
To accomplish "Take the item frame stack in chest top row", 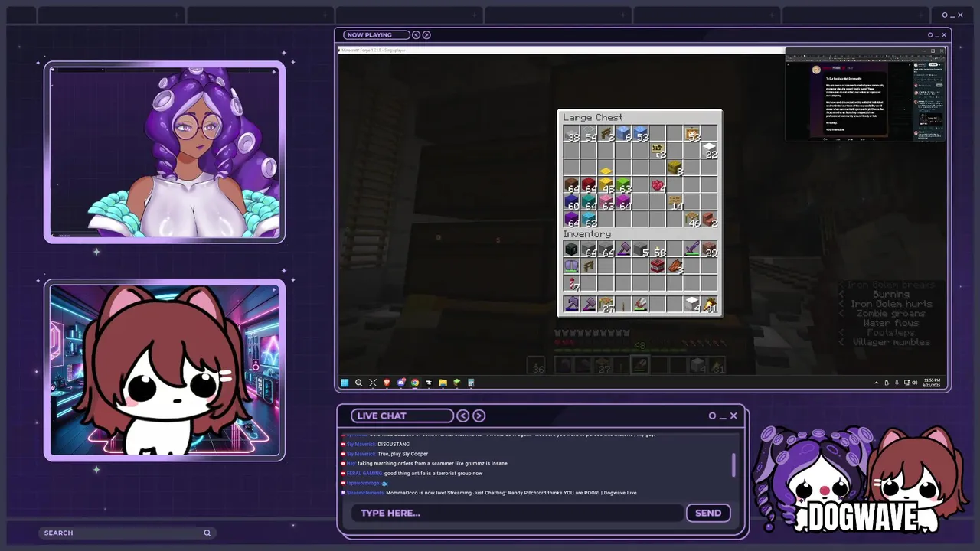I will 692,134.
